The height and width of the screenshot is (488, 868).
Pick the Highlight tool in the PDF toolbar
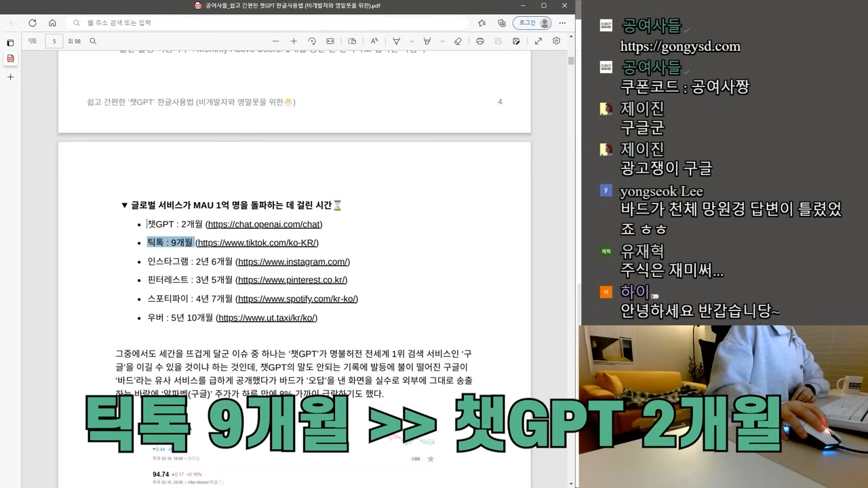427,41
